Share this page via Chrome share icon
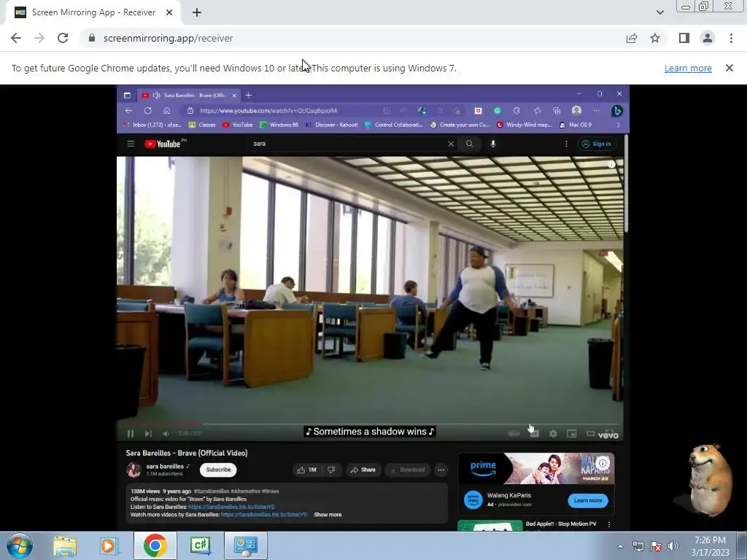The height and width of the screenshot is (560, 747). click(632, 38)
